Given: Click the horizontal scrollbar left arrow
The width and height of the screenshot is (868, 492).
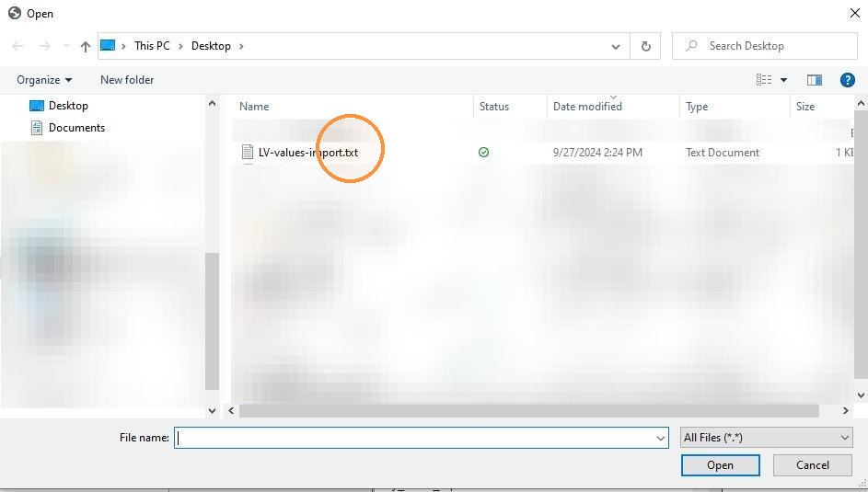Looking at the screenshot, I should (x=231, y=411).
